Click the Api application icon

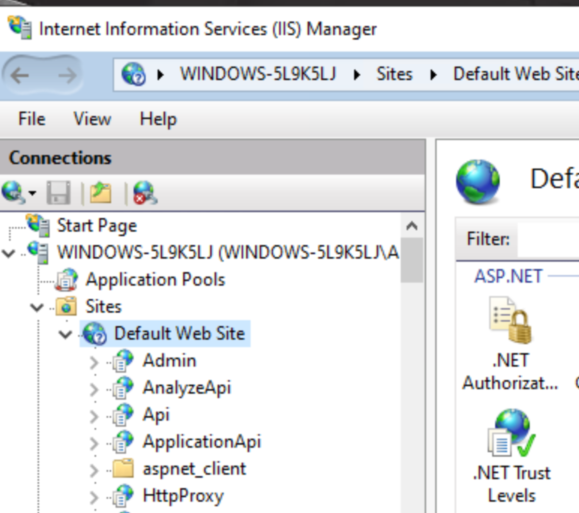[x=123, y=415]
